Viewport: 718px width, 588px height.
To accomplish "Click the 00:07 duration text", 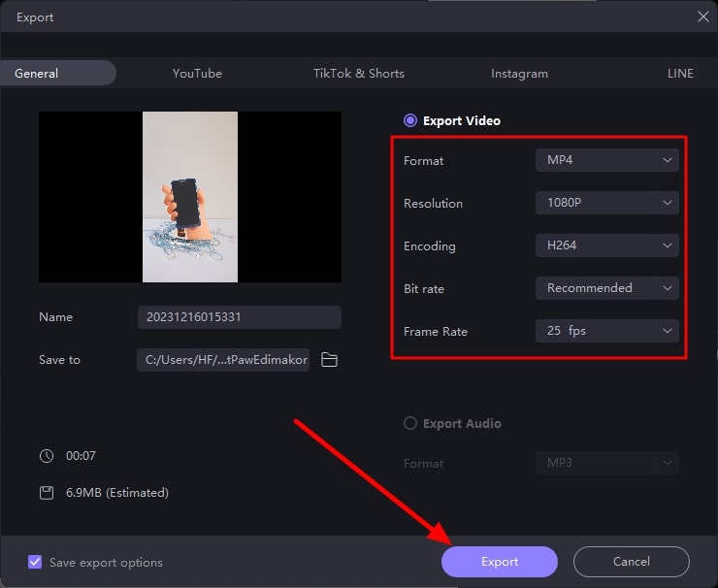I will pyautogui.click(x=81, y=456).
